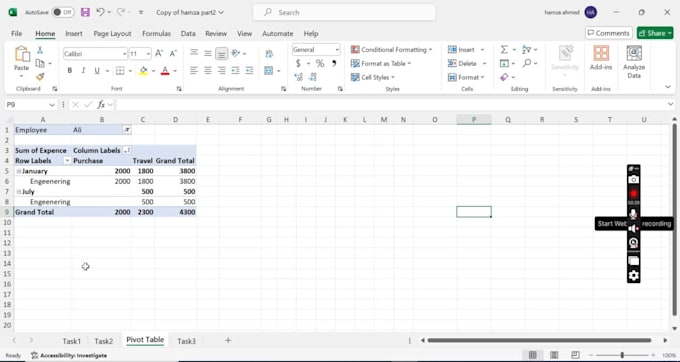Open Sort & Filter icon
Viewport: 680px width, 362px height.
click(526, 50)
